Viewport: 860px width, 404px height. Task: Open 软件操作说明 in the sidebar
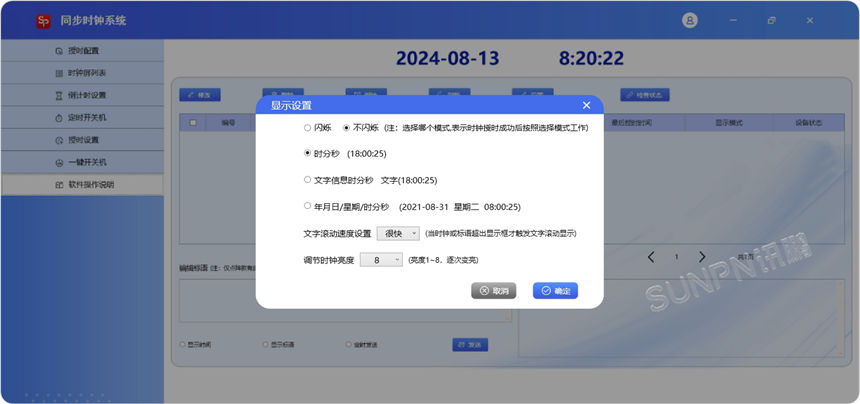[x=82, y=185]
